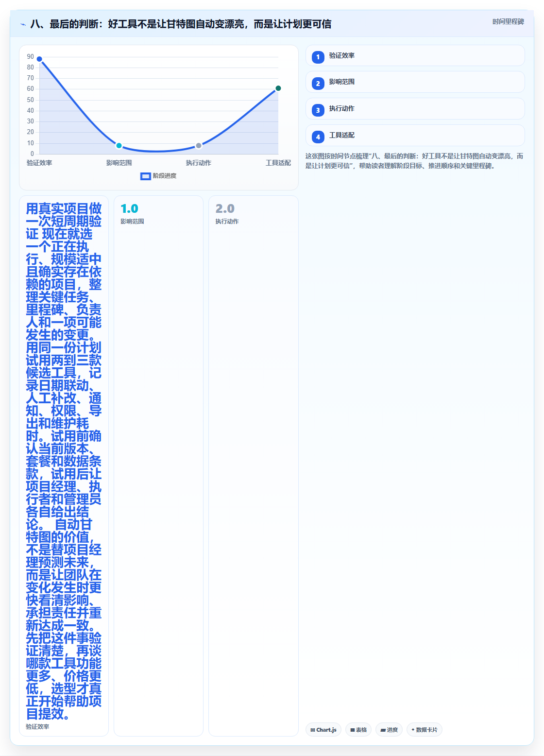
Task: Click the 影响范围 x-axis label on chart
Action: coord(119,163)
